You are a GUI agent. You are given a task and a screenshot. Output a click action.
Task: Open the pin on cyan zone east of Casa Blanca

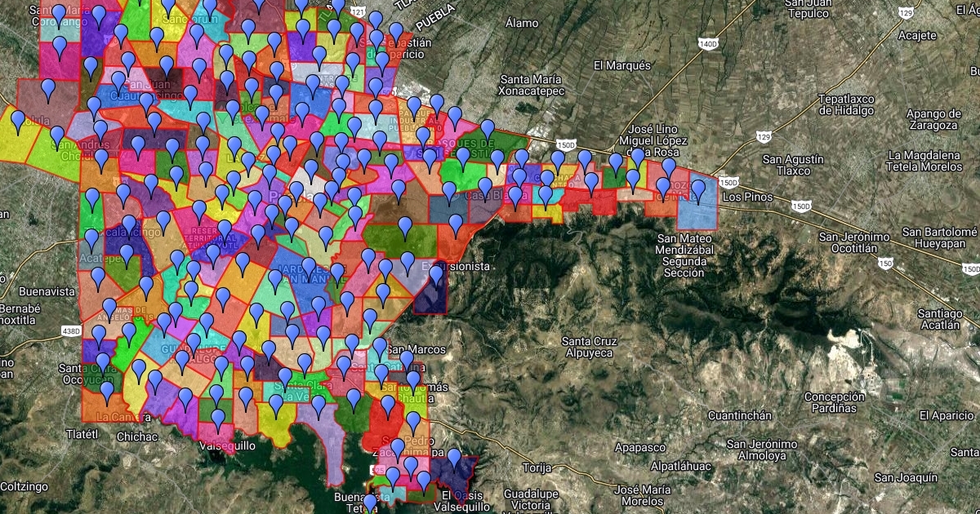[x=545, y=198]
